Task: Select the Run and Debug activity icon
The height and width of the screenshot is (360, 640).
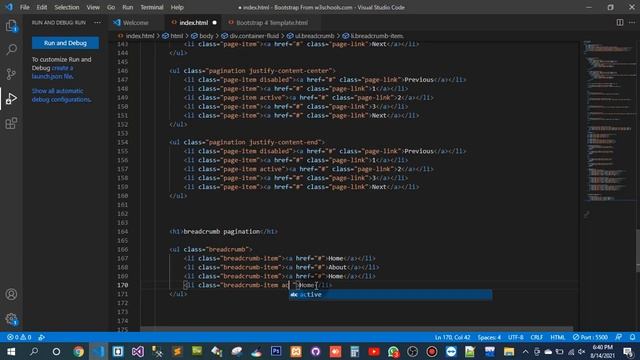Action: click(11, 98)
